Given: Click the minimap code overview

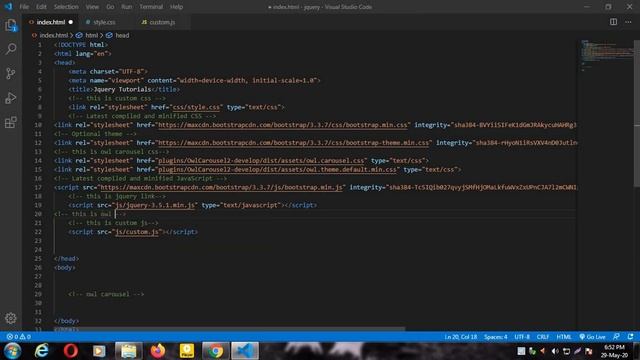Looking at the screenshot, I should (x=606, y=55).
